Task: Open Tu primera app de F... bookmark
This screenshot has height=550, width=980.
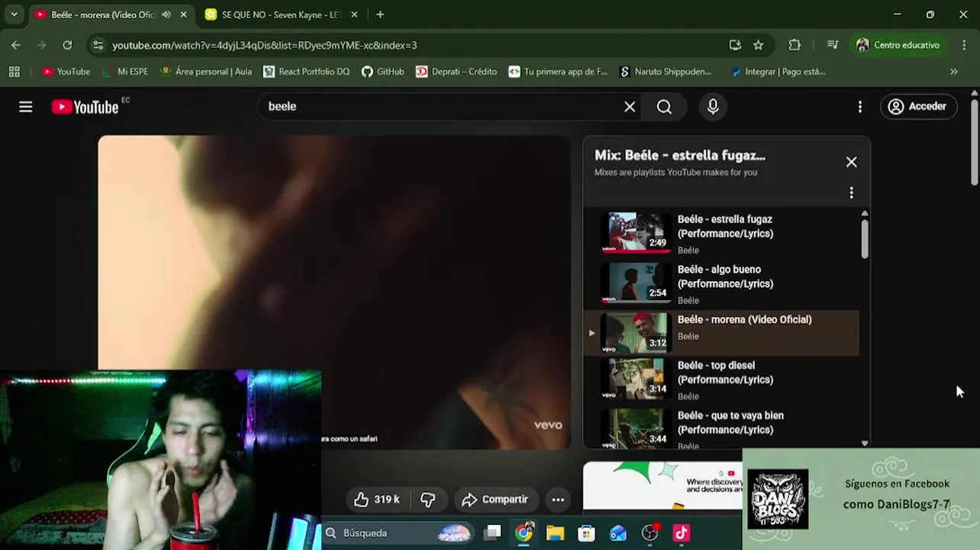Action: coord(558,72)
